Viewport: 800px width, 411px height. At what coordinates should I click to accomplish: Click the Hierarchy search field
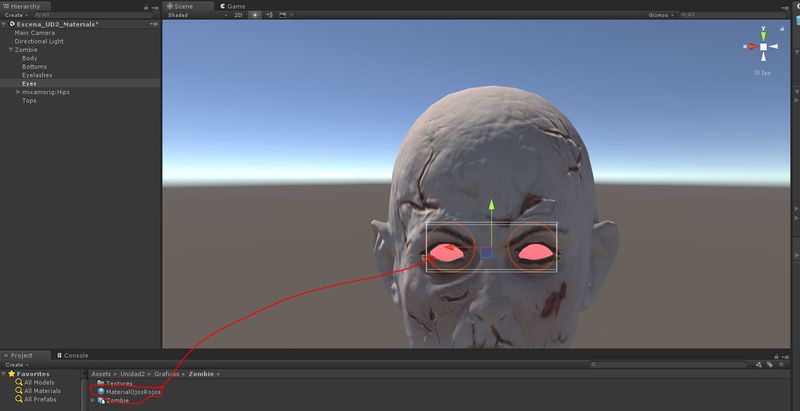[94, 15]
